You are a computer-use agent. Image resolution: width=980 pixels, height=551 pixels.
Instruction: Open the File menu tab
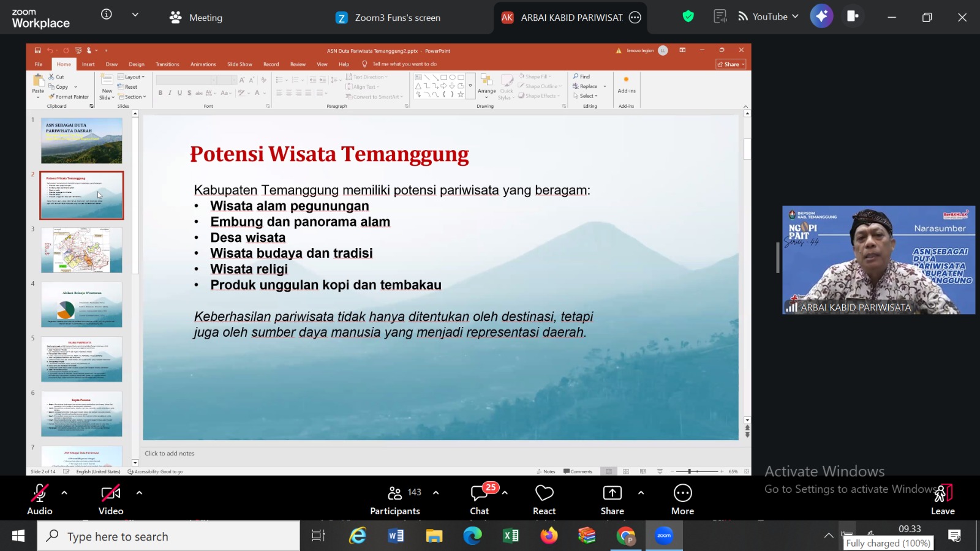tap(39, 64)
